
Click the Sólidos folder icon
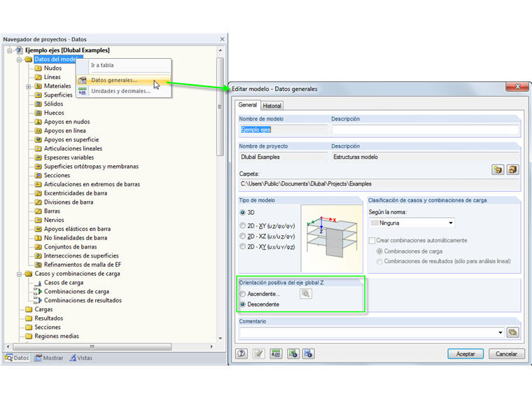[38, 104]
